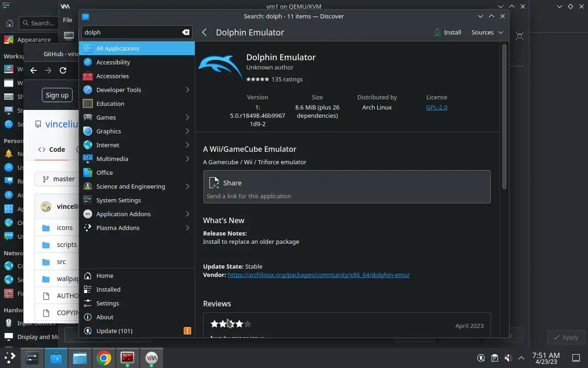588x368 pixels.
Task: Open the src folder on GitHub
Action: point(61,262)
